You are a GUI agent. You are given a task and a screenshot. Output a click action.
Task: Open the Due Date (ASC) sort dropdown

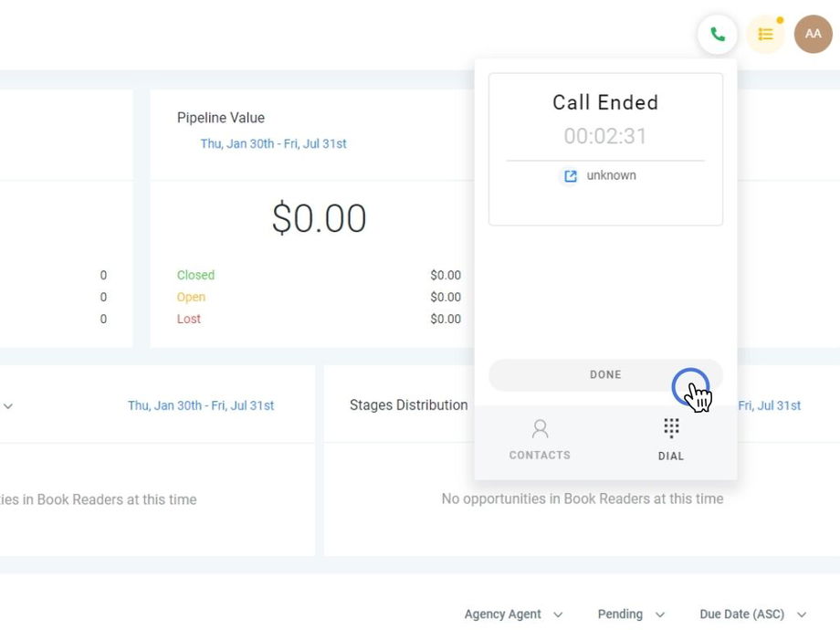[753, 614]
